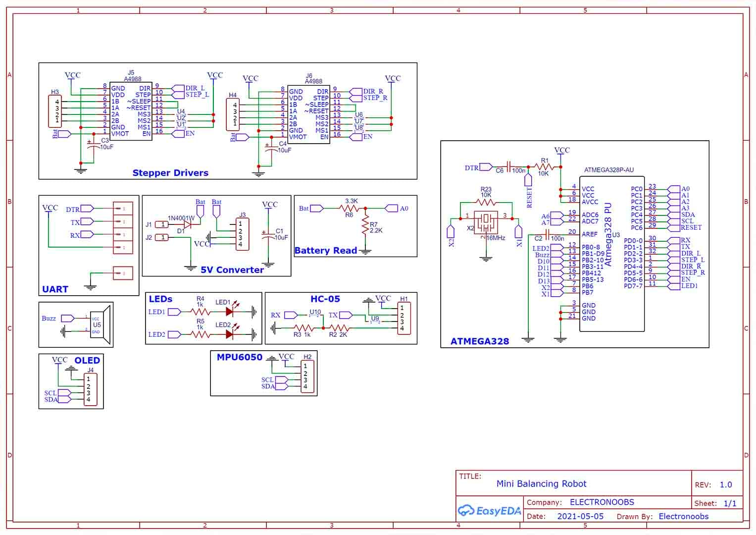Click the "Stepper Drivers" block title
756x535 pixels.
coord(170,173)
